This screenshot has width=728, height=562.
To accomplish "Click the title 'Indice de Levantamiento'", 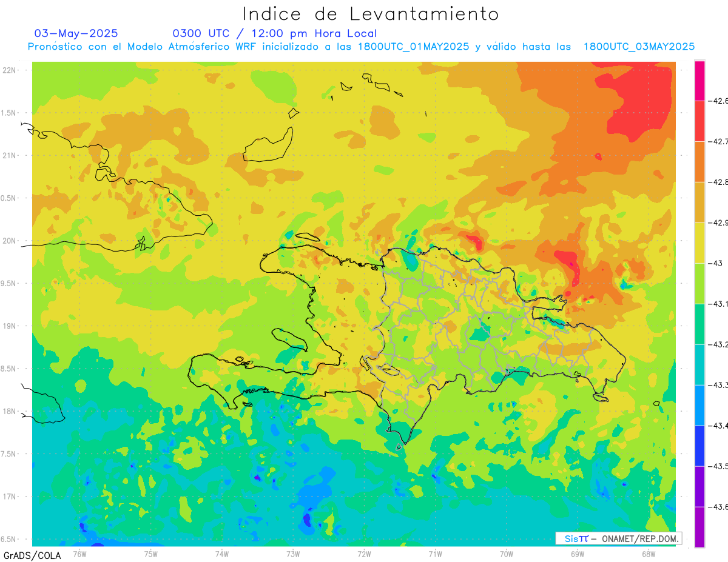I will [x=371, y=14].
